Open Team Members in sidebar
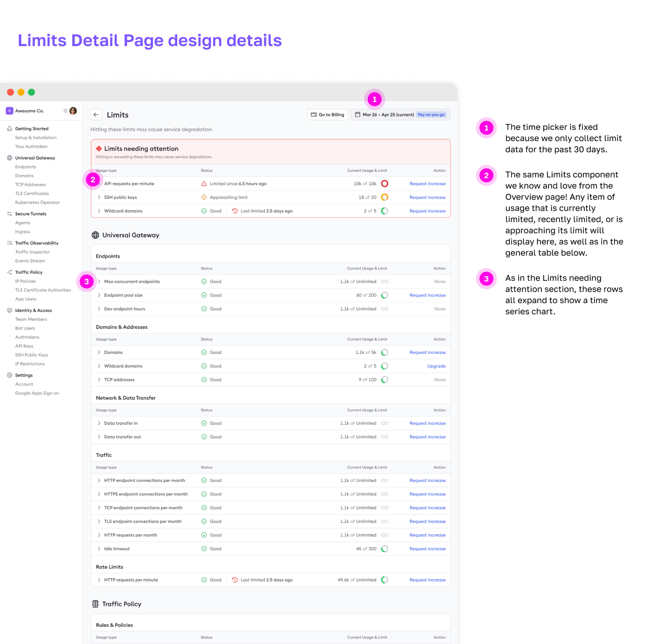 pyautogui.click(x=31, y=319)
